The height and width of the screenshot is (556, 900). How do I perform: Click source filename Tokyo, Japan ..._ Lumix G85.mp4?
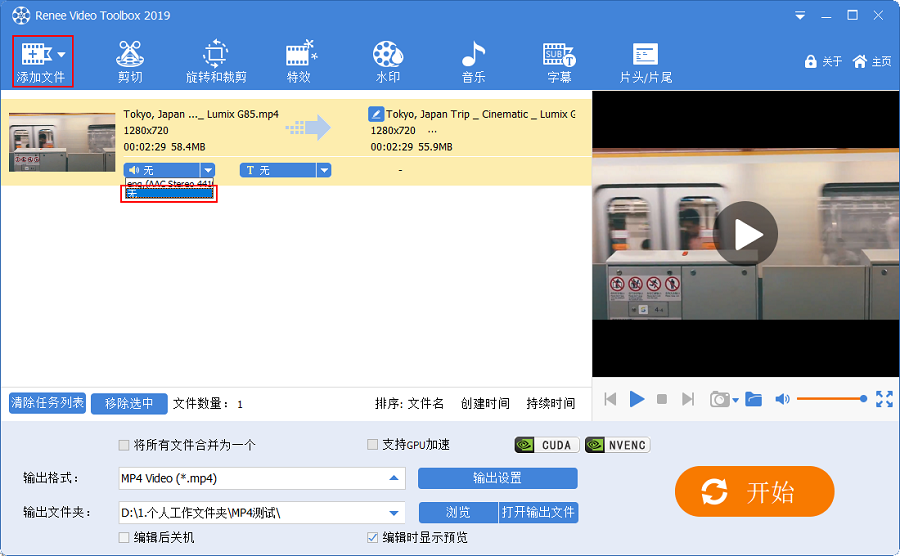pos(201,114)
